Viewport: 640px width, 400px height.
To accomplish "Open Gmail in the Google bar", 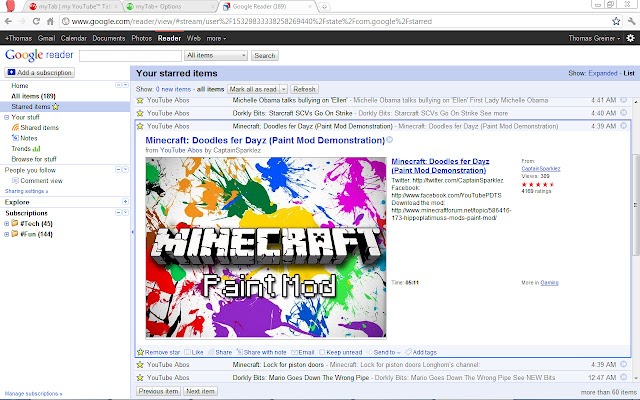I will [46, 38].
